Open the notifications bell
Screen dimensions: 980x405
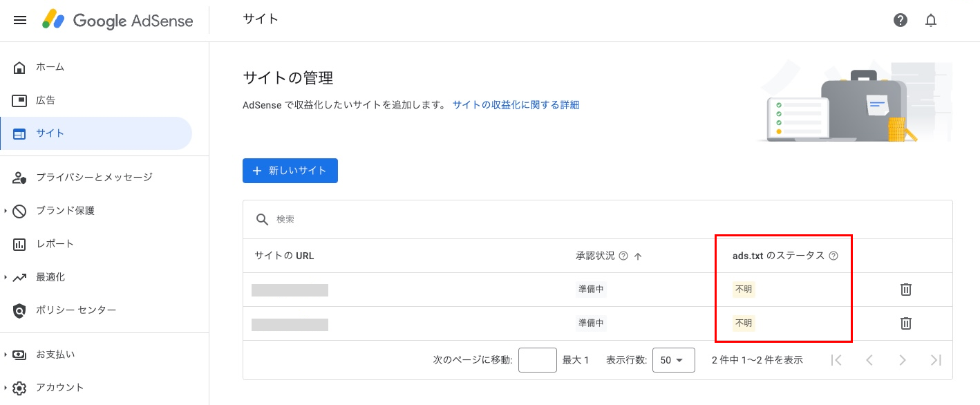pos(931,20)
